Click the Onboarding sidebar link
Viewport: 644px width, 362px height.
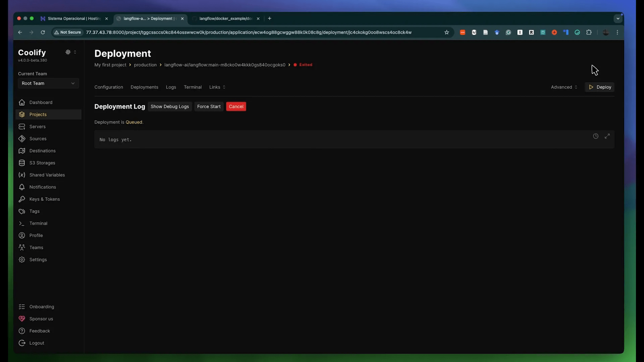(48, 307)
